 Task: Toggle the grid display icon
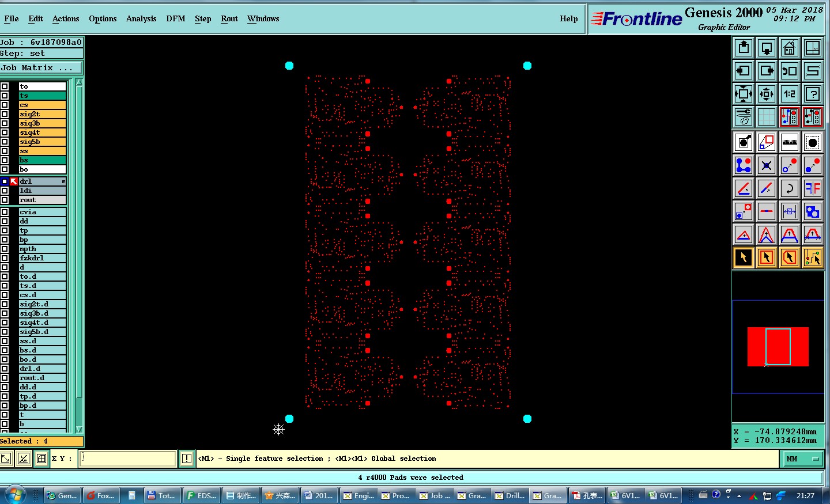point(767,117)
